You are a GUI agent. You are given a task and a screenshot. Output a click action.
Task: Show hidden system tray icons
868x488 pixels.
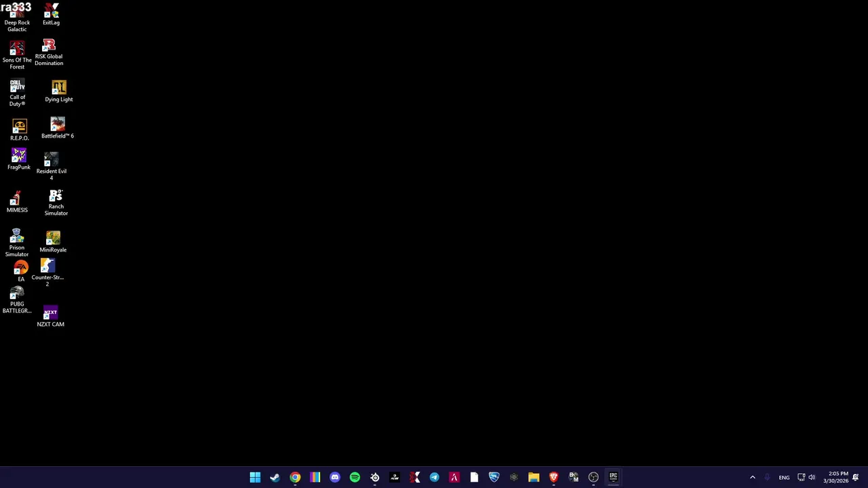[x=752, y=477]
